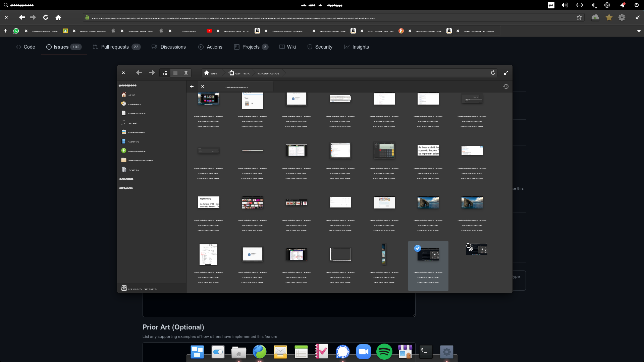Open the tab list dropdown arrow
644x362 pixels.
pyautogui.click(x=639, y=31)
